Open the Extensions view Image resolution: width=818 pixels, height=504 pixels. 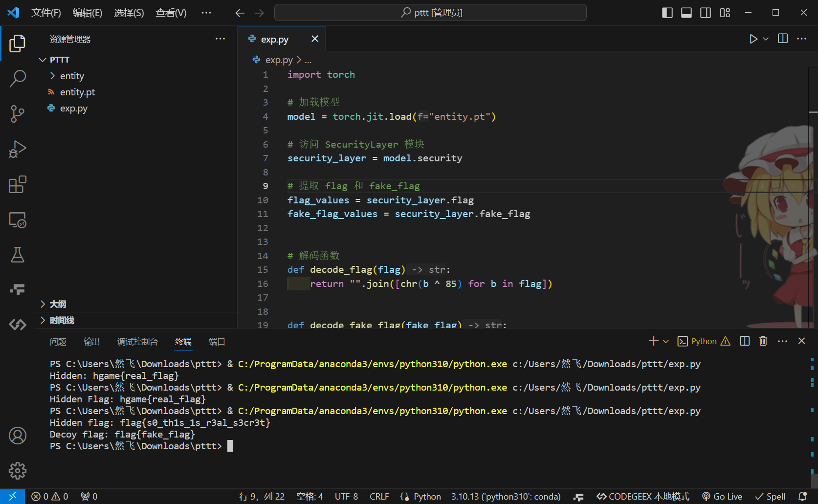pos(18,185)
